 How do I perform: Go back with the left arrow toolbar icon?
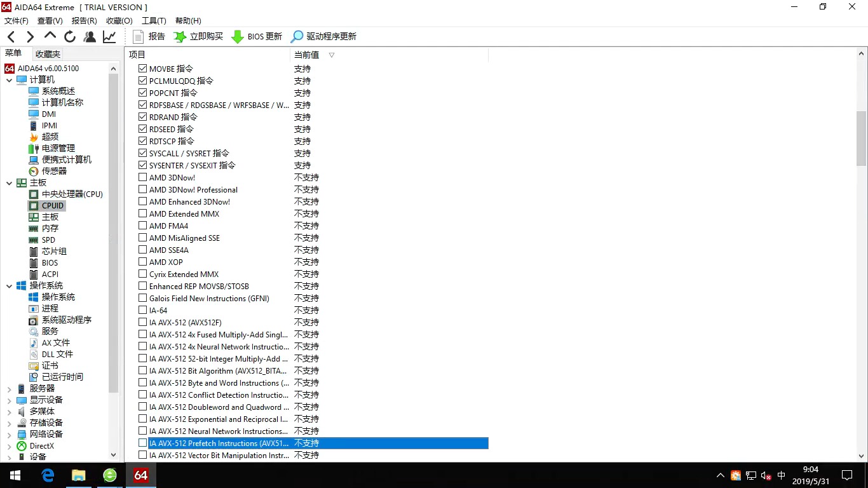11,37
